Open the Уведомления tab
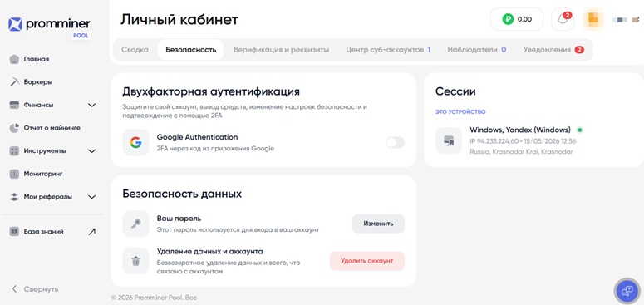This screenshot has height=305, width=644. point(553,50)
